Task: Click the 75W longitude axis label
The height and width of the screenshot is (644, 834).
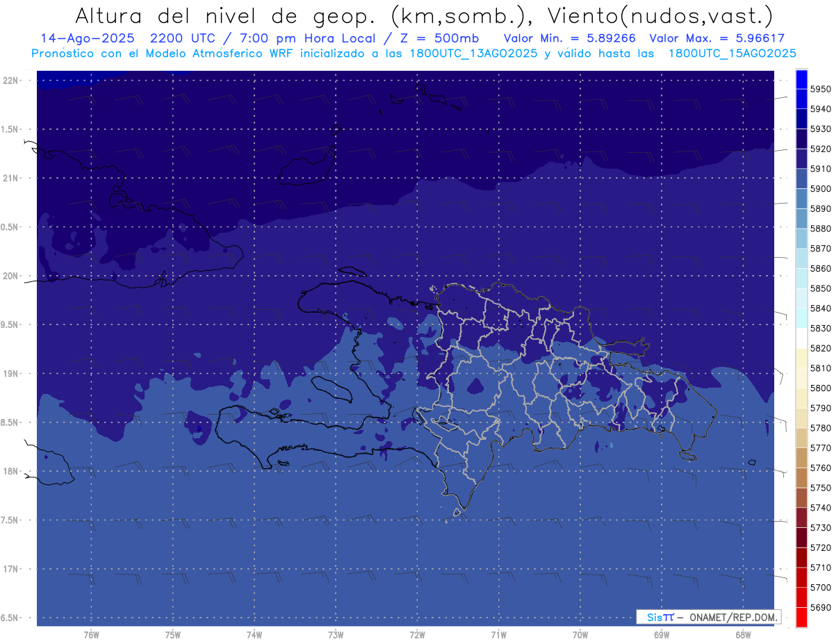Action: pyautogui.click(x=173, y=635)
